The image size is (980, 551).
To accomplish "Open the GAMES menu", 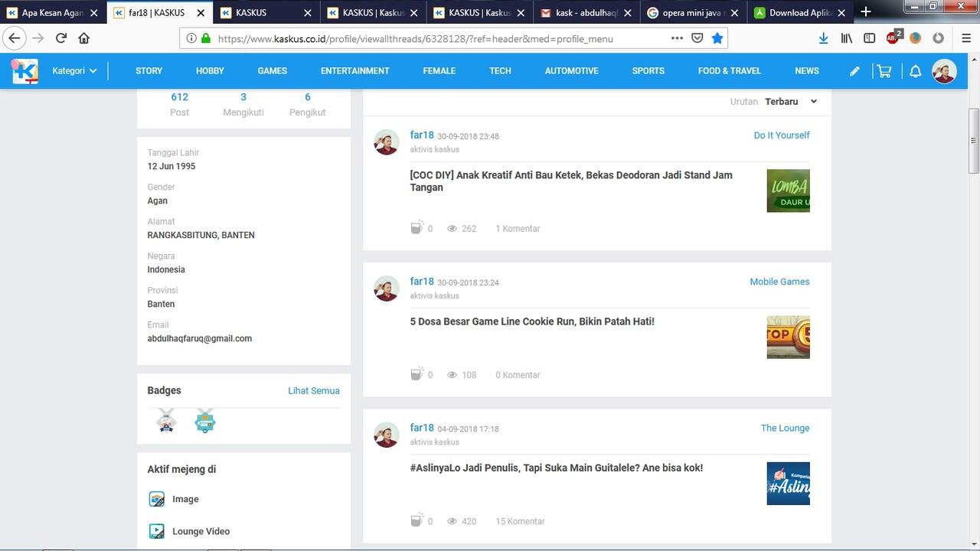I will pyautogui.click(x=272, y=71).
